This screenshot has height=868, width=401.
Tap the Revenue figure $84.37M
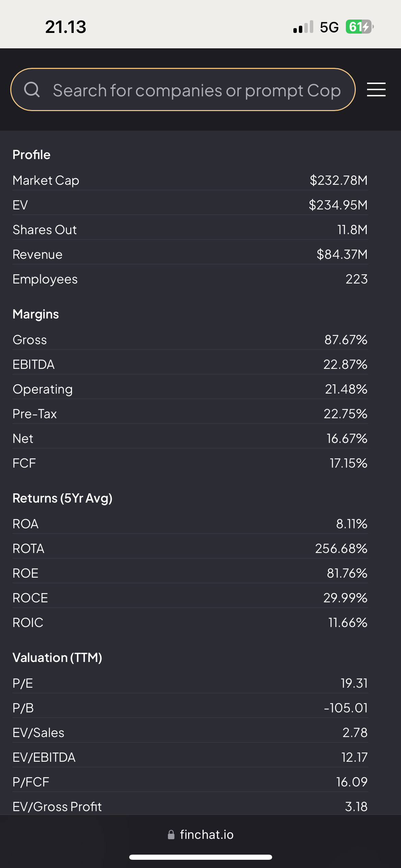click(x=342, y=254)
